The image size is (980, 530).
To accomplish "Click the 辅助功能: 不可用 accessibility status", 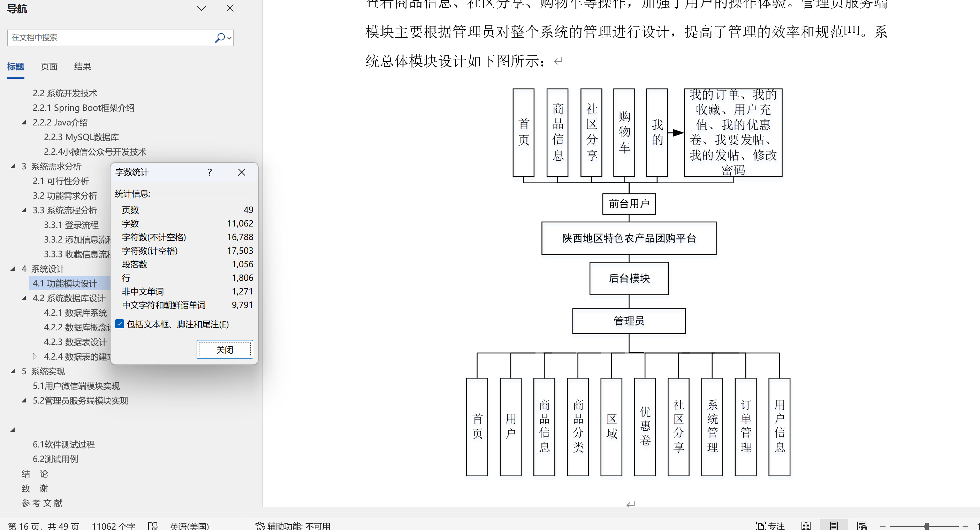I will coord(293,526).
